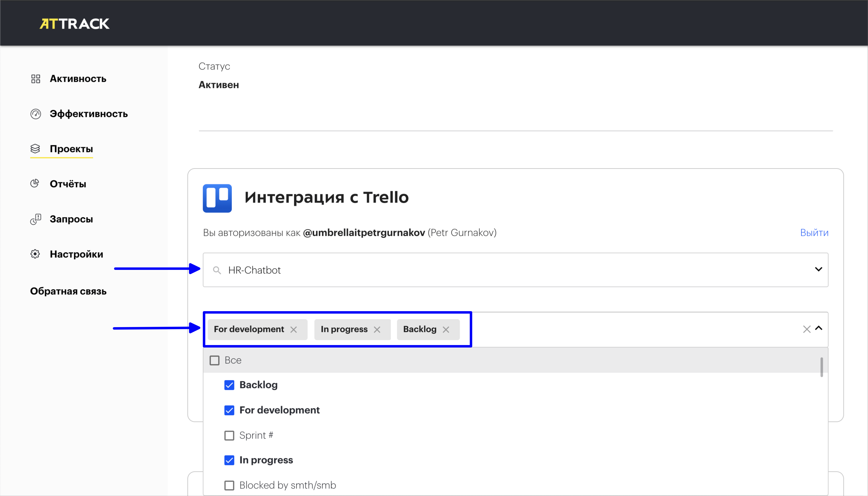Remove the Backlog tag chip

(x=446, y=329)
